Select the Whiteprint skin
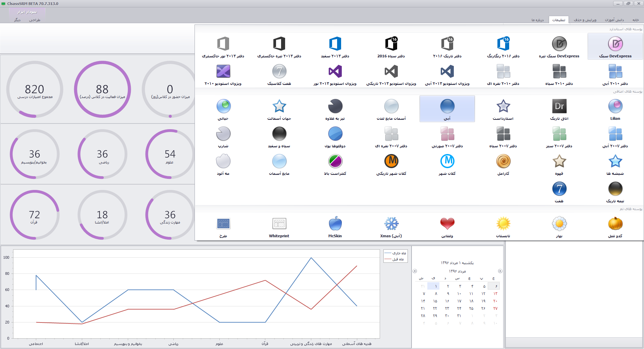The image size is (644, 349). click(279, 227)
